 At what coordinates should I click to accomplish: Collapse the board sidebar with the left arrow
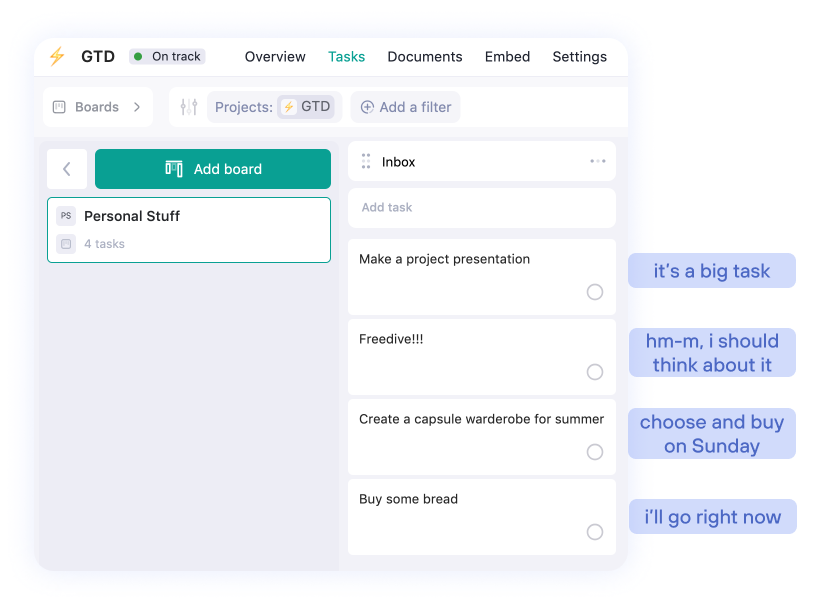pos(66,169)
